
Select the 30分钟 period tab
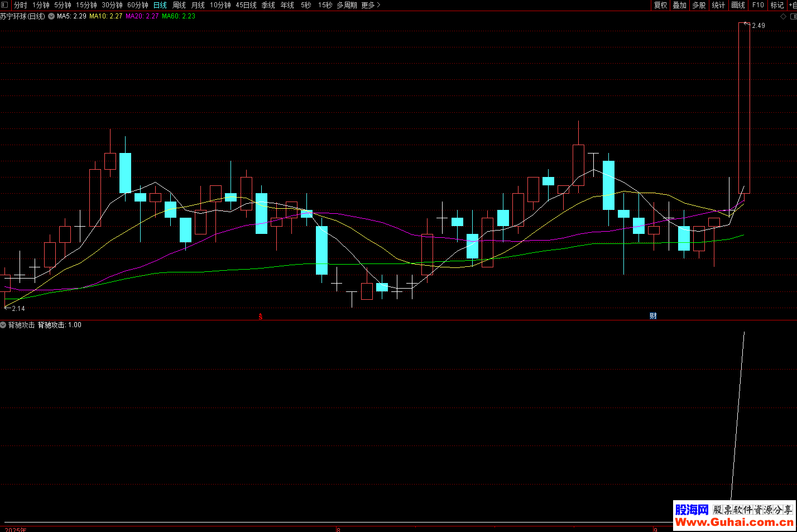point(112,5)
